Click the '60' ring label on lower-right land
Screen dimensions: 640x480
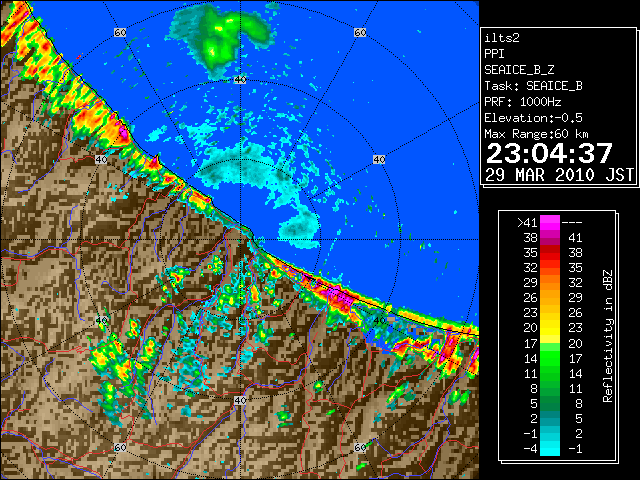(x=360, y=448)
